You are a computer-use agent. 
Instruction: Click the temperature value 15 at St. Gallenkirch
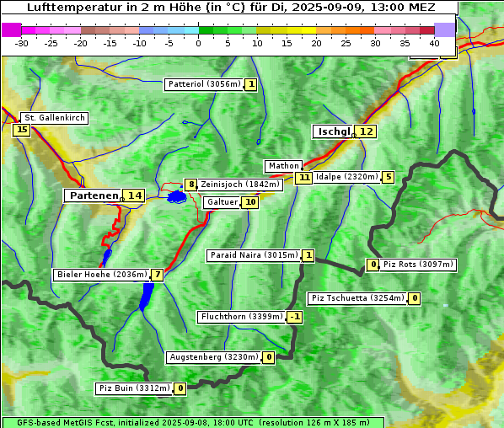point(22,130)
